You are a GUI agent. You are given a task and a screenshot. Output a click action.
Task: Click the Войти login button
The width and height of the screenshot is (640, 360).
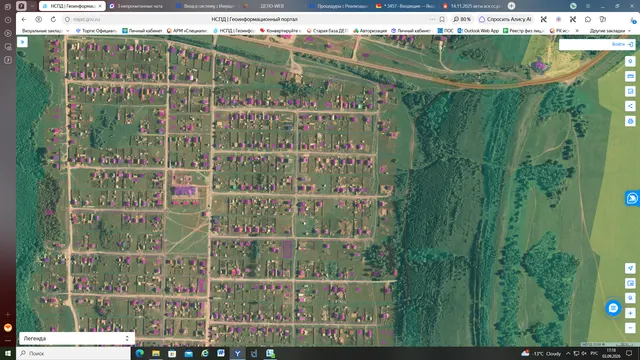pos(622,44)
